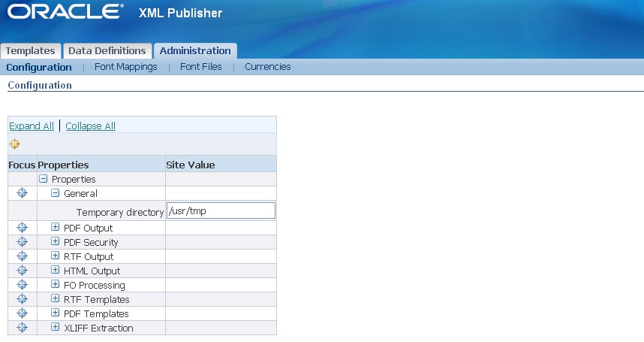Click the Site Value column header
The height and width of the screenshot is (342, 644).
[x=191, y=165]
